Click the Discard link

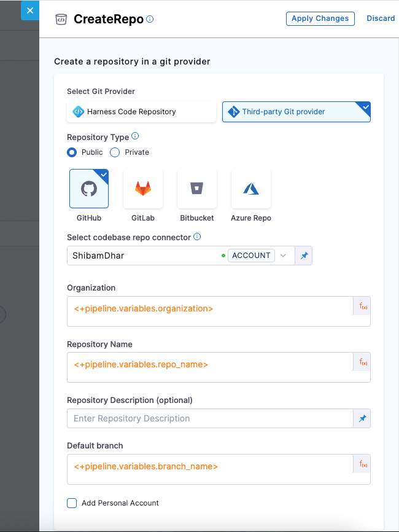[x=381, y=18]
